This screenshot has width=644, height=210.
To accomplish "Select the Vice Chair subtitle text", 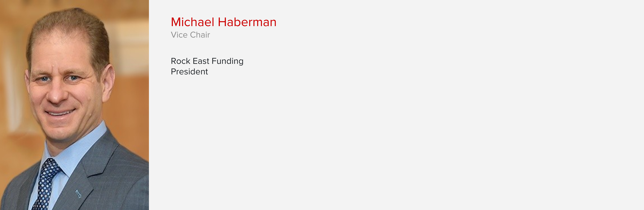I will point(190,35).
